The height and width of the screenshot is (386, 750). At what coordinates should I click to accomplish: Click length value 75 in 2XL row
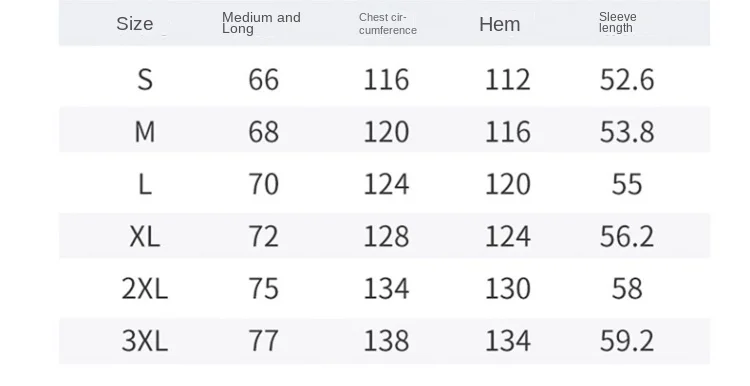coord(264,288)
